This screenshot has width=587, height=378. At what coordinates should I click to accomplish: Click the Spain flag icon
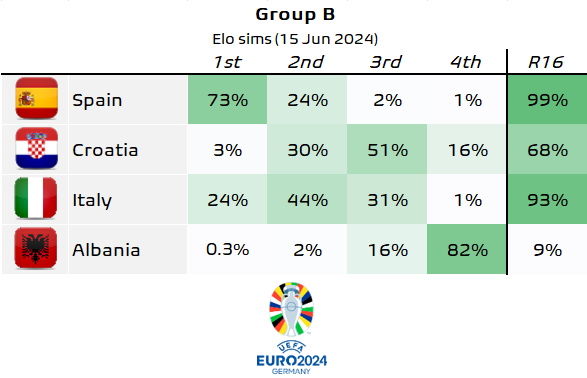[37, 98]
